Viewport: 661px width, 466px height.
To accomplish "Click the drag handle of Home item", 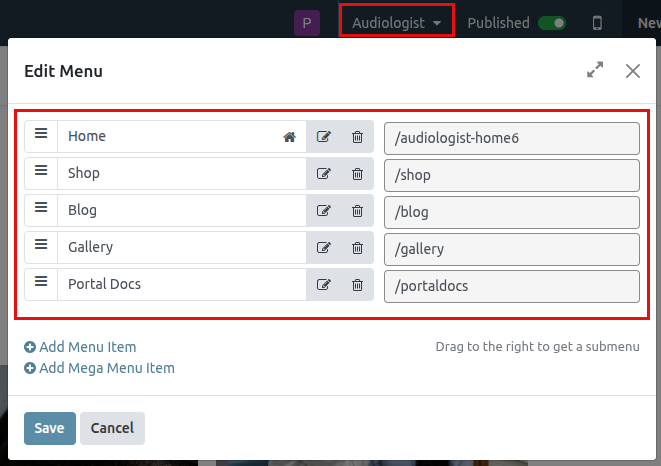I will (x=41, y=136).
